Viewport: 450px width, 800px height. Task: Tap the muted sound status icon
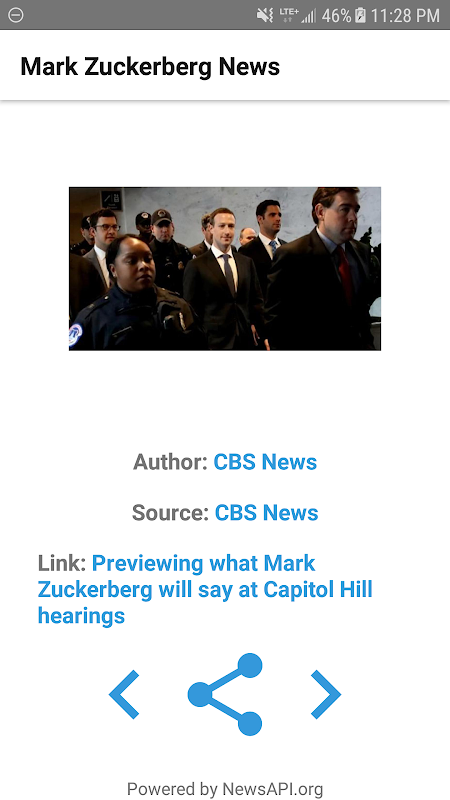click(x=265, y=15)
